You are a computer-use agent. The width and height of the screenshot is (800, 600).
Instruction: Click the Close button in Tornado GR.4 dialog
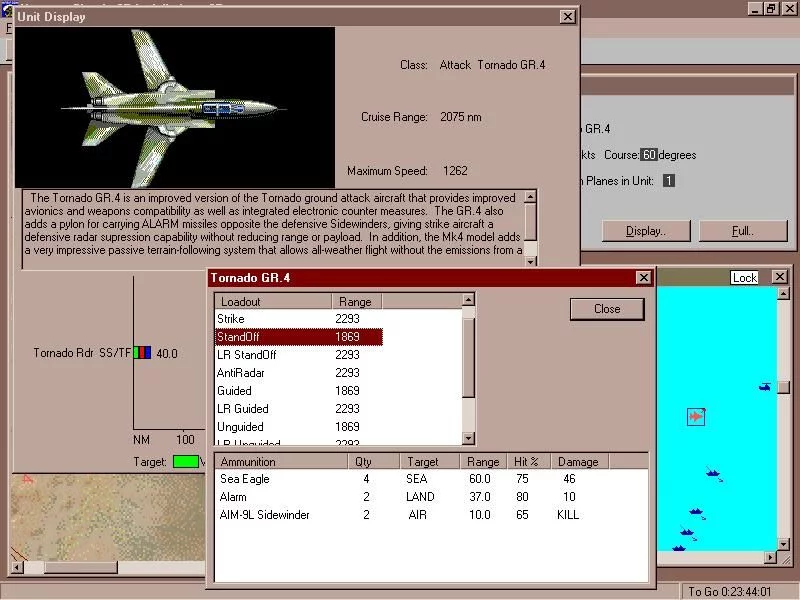pos(607,309)
